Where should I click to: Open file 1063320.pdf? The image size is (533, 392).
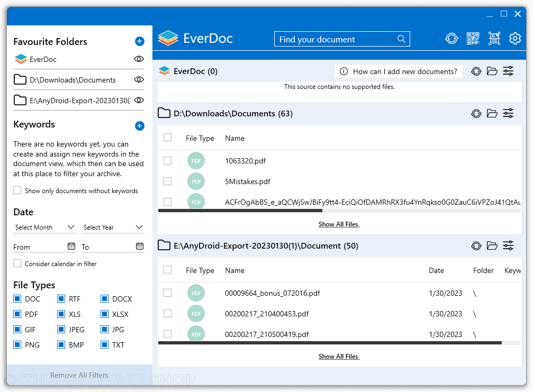(245, 161)
